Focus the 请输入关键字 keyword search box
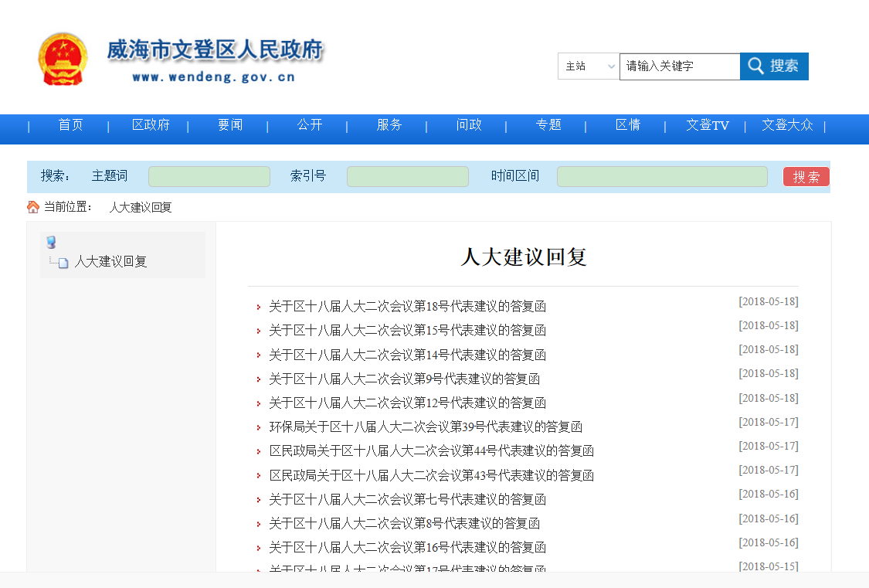Viewport: 869px width, 588px height. tap(679, 66)
